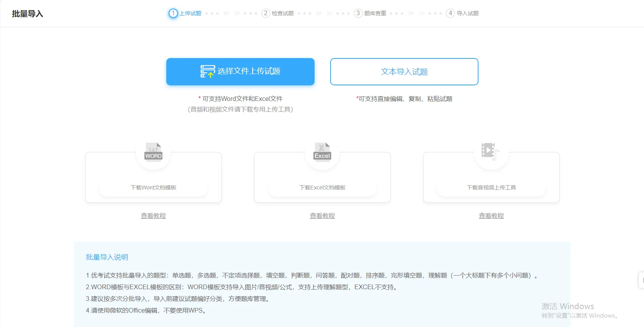
Task: Click the note 可支持直接编辑、复制、粘贴试题
Action: 404,99
